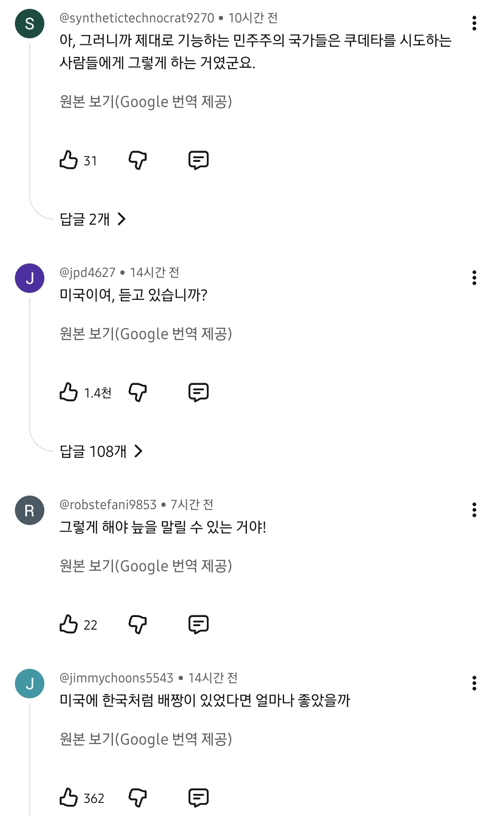504x816 pixels.
Task: Expand the 답글 2개 replies thread
Action: coord(93,219)
